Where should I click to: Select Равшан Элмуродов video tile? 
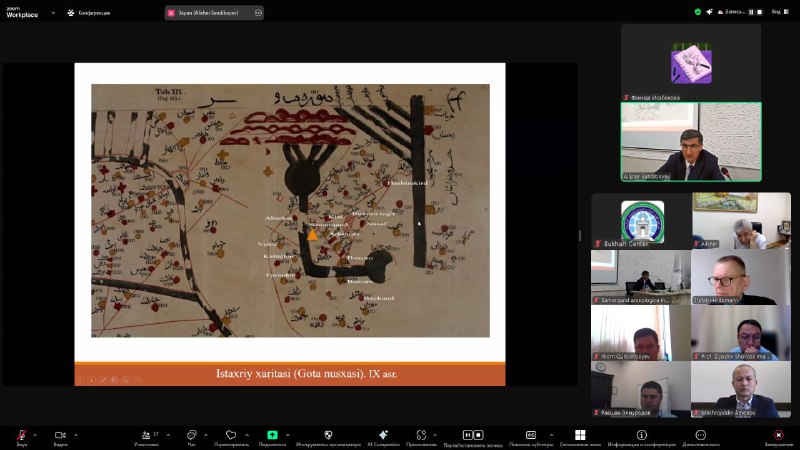[641, 390]
